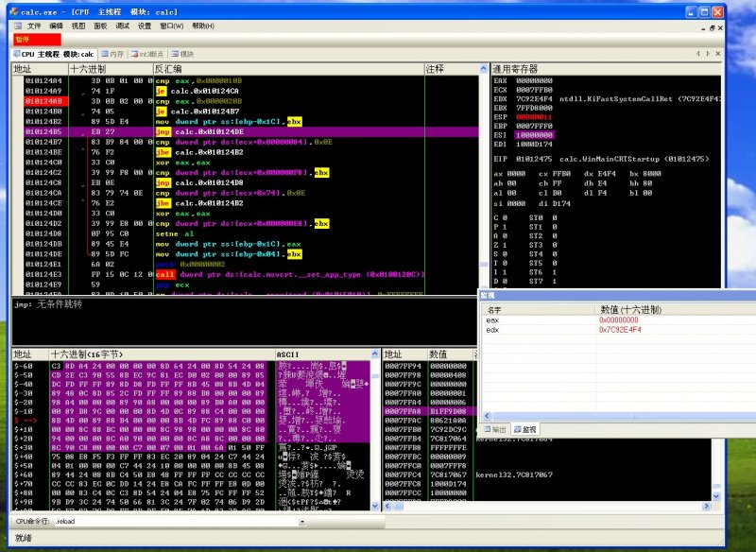Click the red 暂停 status button
Image resolution: width=756 pixels, height=552 pixels.
[x=37, y=39]
